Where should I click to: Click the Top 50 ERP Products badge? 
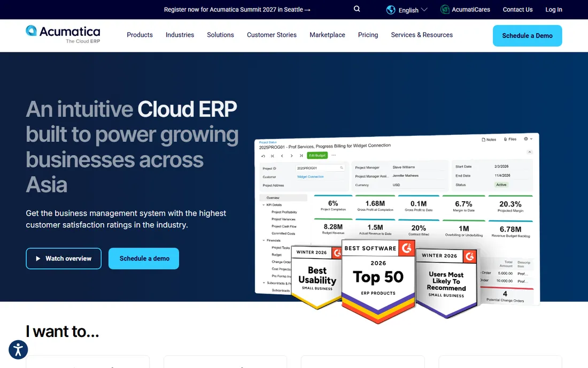click(378, 281)
